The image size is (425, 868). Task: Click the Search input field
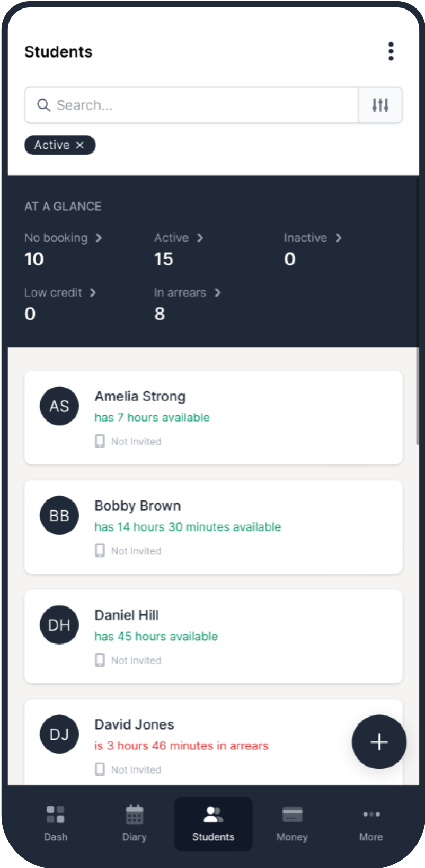[x=192, y=105]
